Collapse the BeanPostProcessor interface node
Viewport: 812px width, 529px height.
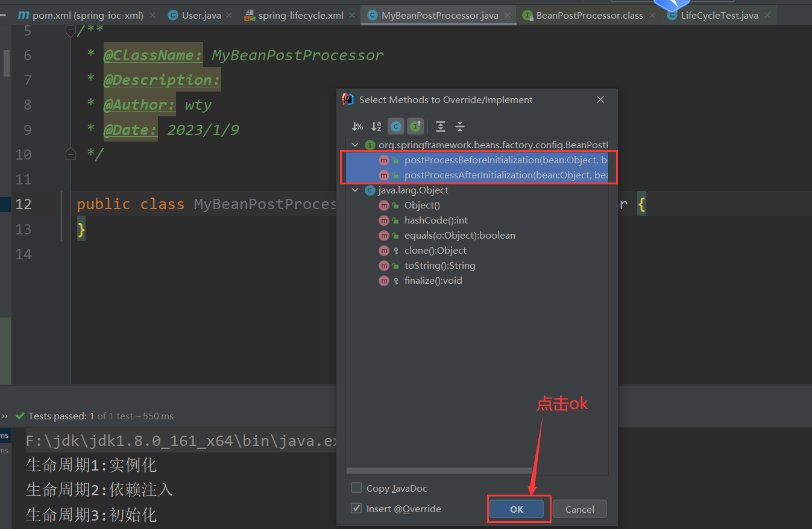point(355,145)
